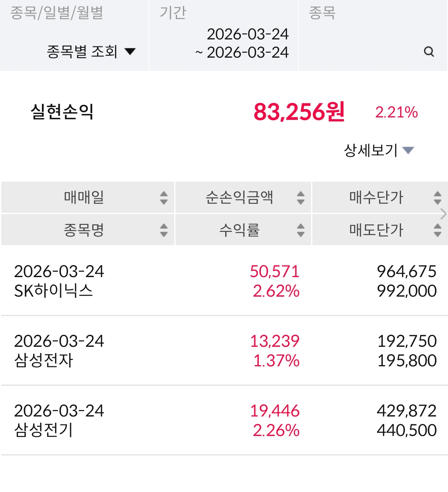The image size is (448, 492).
Task: Open the 종목별 조회 dropdown
Action: pyautogui.click(x=91, y=51)
